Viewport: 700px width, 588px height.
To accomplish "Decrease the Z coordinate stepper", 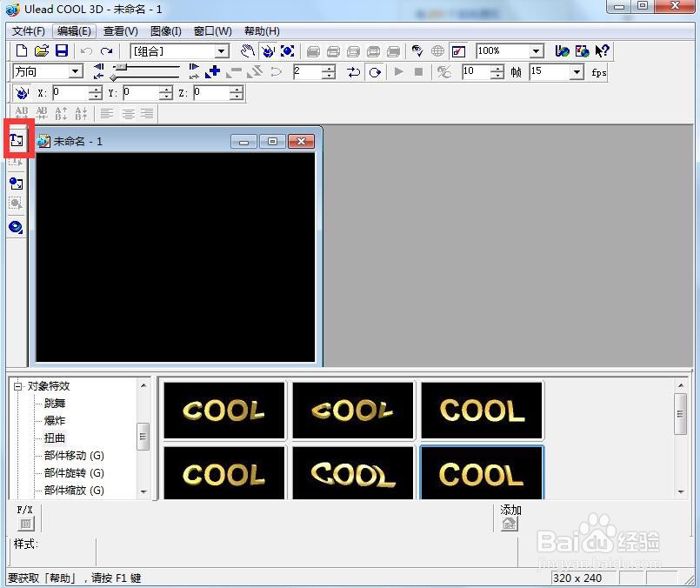I will pyautogui.click(x=237, y=97).
